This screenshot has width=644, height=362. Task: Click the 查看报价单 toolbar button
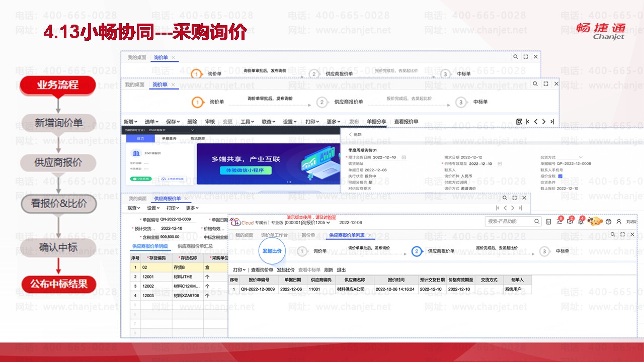coord(406,122)
